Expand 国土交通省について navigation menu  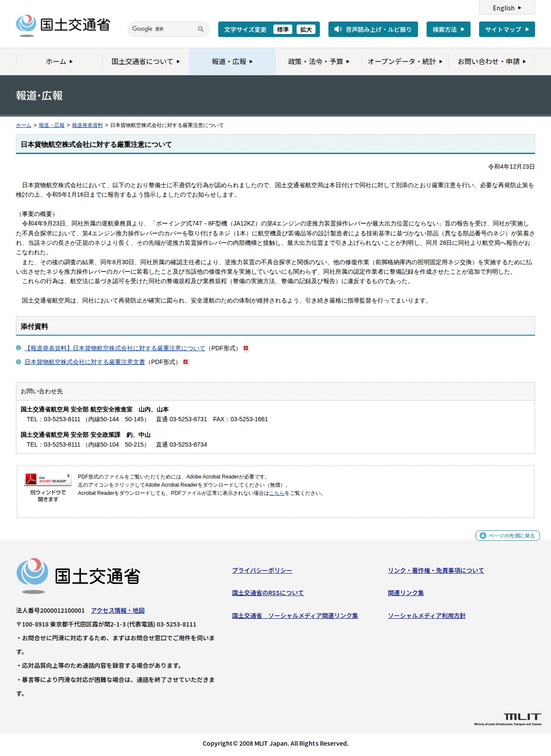pyautogui.click(x=146, y=62)
